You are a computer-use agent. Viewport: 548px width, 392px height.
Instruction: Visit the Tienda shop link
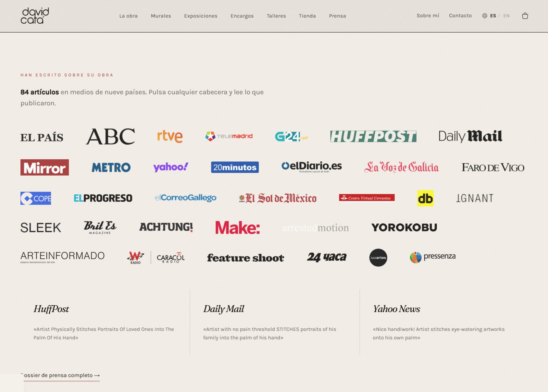(x=307, y=16)
